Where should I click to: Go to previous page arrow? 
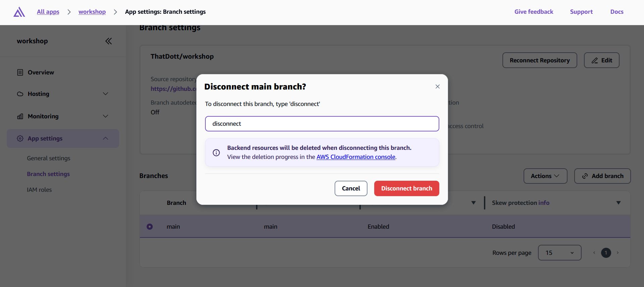[x=594, y=253]
